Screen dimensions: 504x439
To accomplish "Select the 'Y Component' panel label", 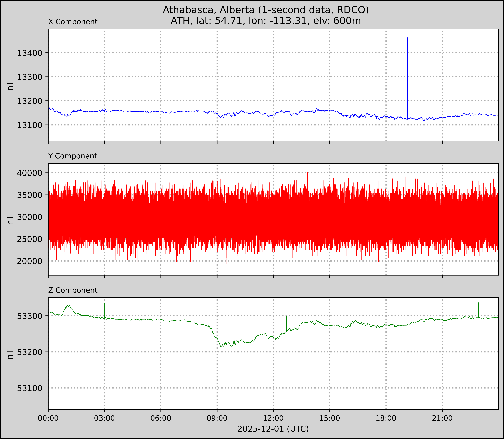I will [x=73, y=156].
